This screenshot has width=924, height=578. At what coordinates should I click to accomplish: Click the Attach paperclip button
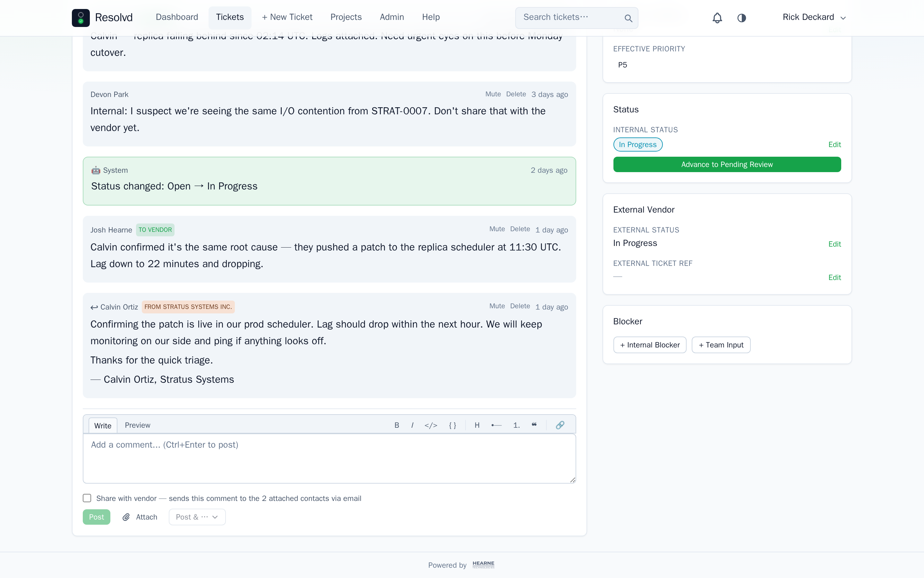click(139, 517)
